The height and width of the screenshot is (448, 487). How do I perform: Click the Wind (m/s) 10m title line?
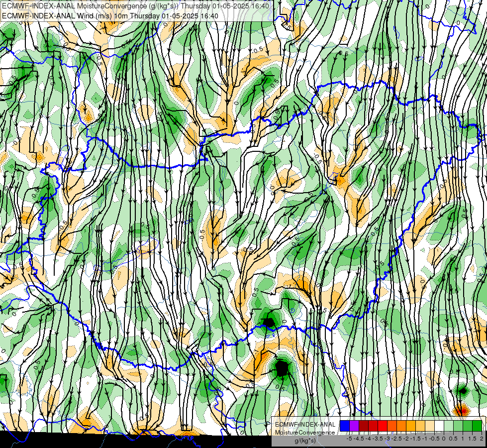coord(110,16)
